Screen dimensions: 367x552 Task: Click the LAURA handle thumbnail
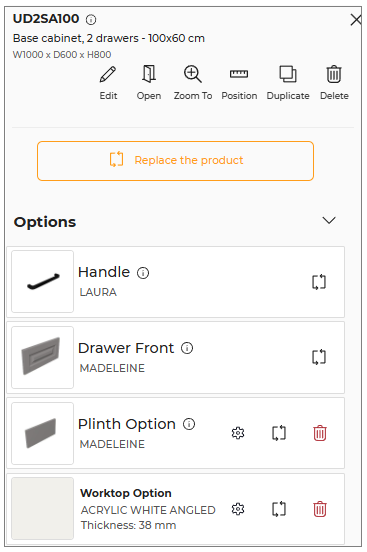43,281
